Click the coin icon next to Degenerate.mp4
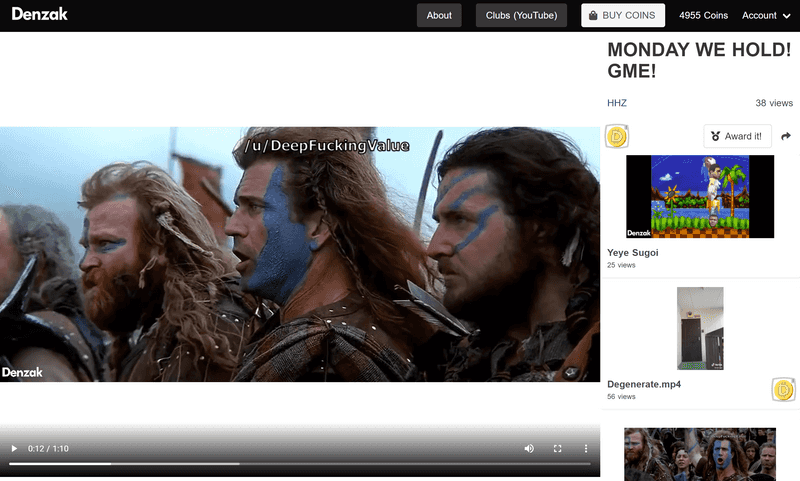This screenshot has width=800, height=481. point(784,389)
